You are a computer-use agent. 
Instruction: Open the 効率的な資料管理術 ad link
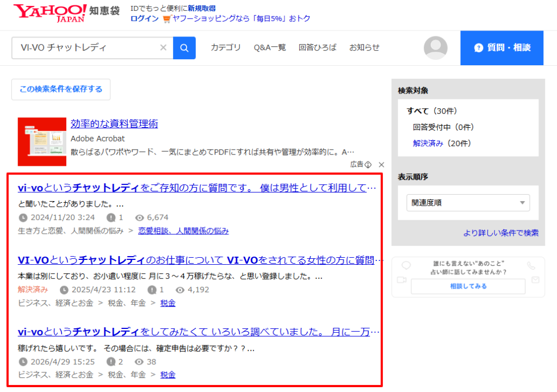click(114, 124)
